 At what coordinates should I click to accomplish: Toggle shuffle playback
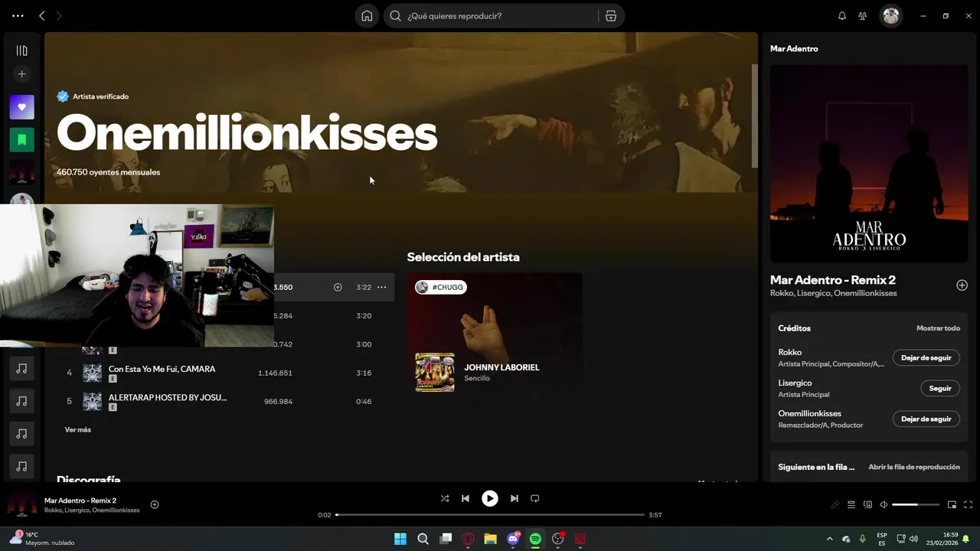[445, 498]
